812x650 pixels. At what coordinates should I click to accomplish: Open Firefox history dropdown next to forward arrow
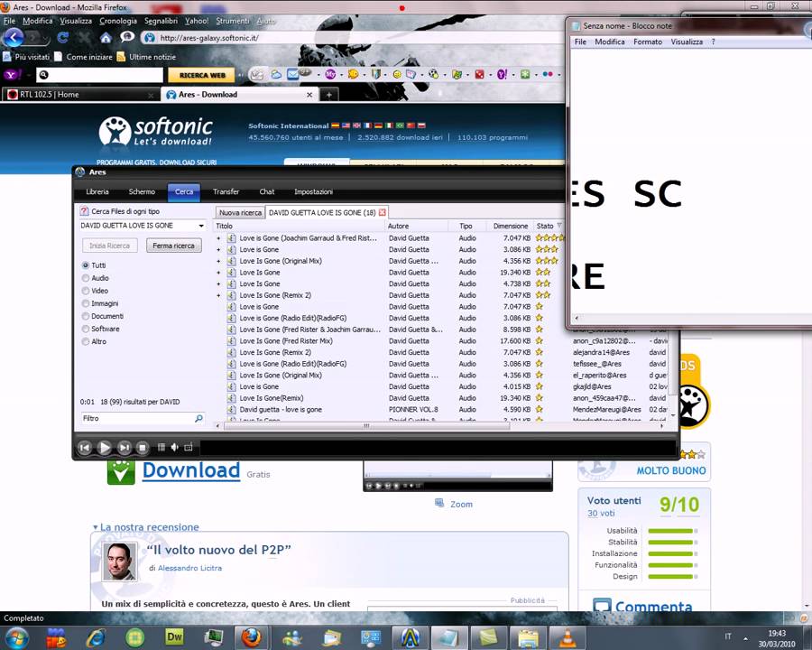click(x=47, y=38)
